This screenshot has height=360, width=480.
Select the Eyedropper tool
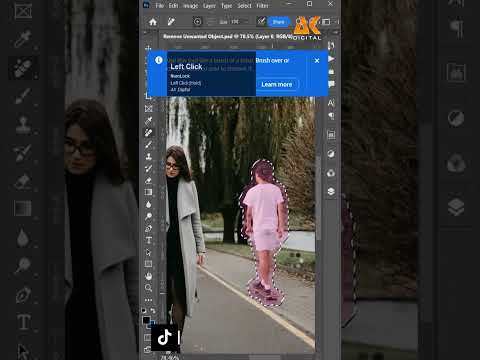(149, 120)
